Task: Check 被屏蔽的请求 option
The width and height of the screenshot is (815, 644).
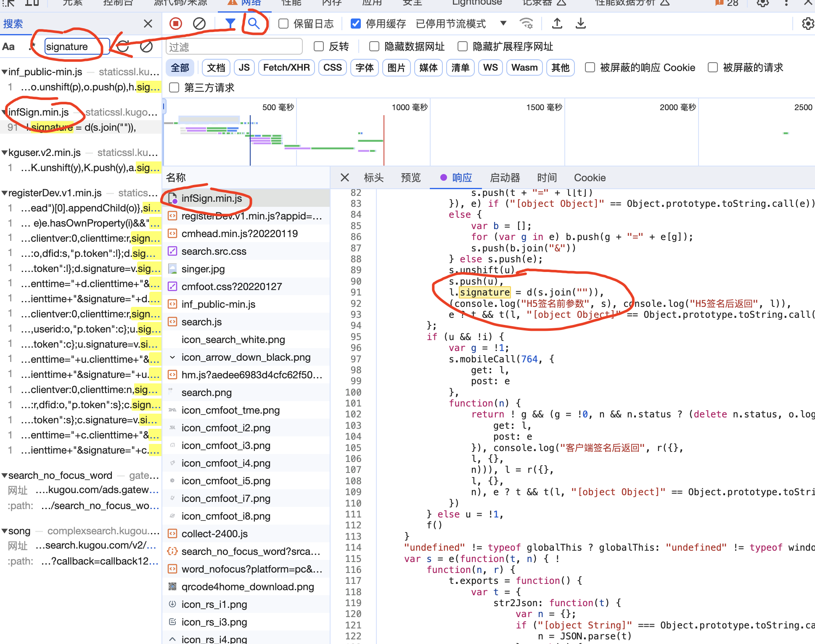Action: (x=713, y=67)
